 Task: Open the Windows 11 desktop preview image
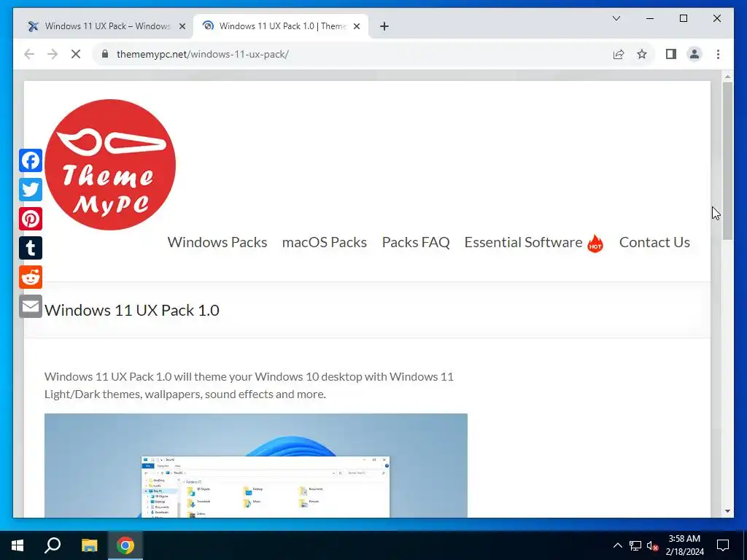pyautogui.click(x=256, y=465)
